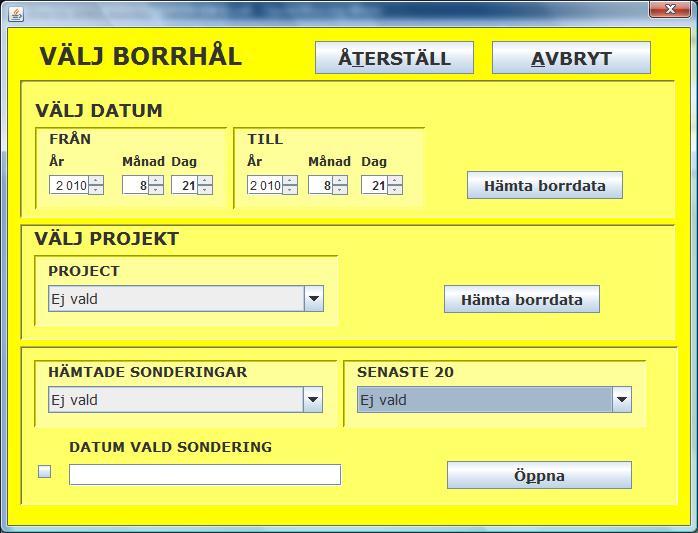Open the SENASTE 20 dropdown
This screenshot has height=533, width=698.
click(x=622, y=399)
